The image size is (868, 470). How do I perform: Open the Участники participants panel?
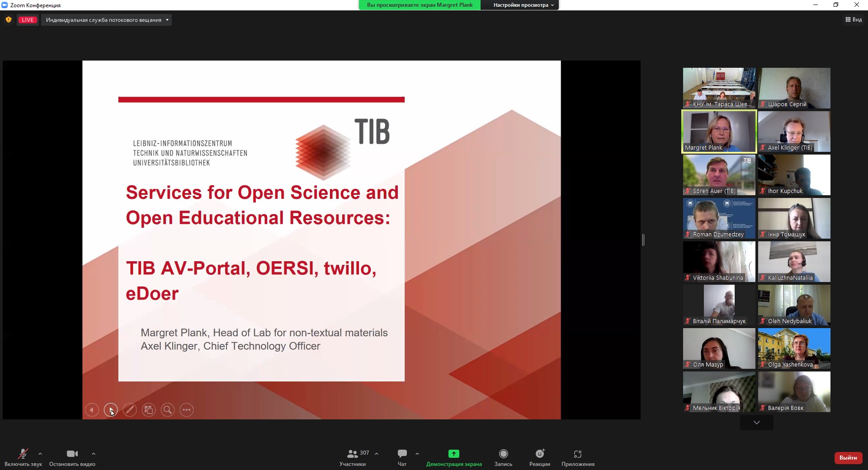point(353,457)
